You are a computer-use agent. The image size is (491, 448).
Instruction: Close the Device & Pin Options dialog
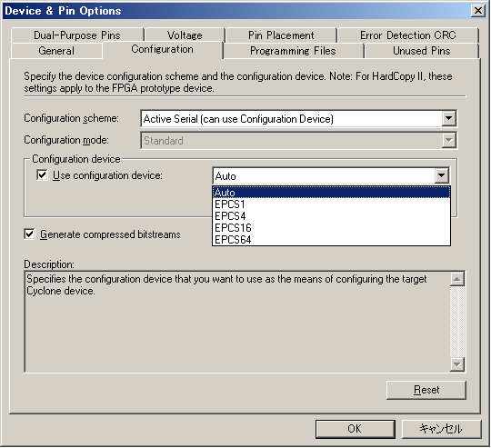pyautogui.click(x=478, y=11)
